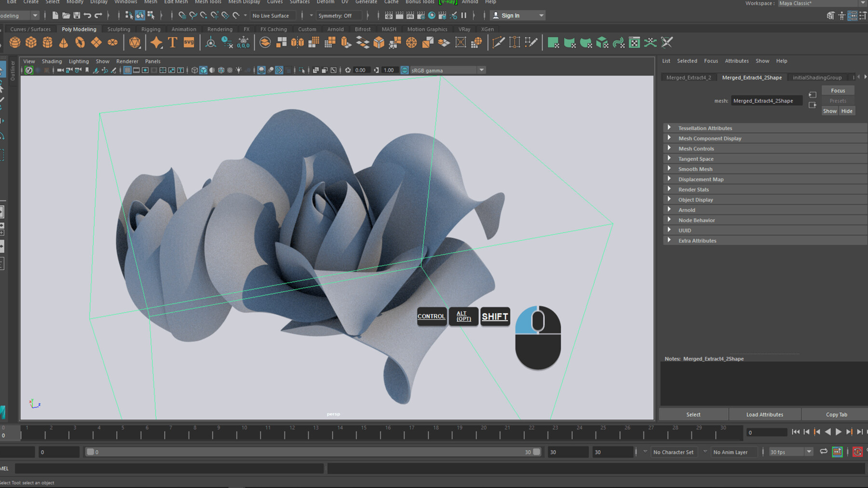Toggle default scene lighting in the viewport
868x488 pixels.
tap(239, 70)
